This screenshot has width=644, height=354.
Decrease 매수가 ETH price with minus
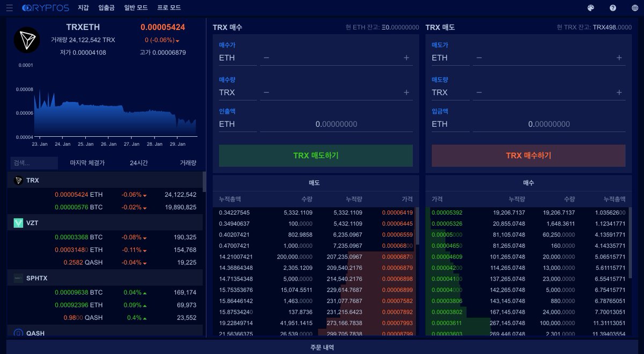[267, 58]
